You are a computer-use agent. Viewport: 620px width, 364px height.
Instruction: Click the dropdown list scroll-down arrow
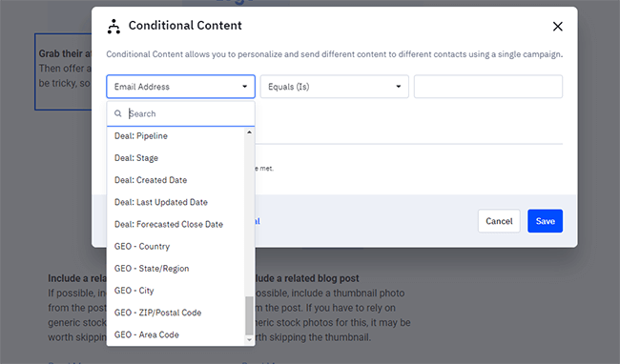coord(249,339)
